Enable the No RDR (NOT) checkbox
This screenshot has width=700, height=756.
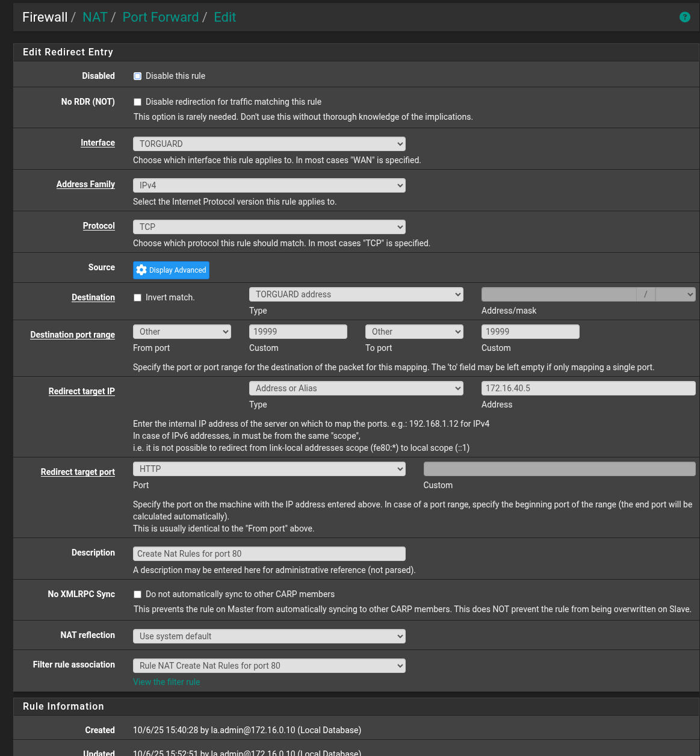pos(137,102)
